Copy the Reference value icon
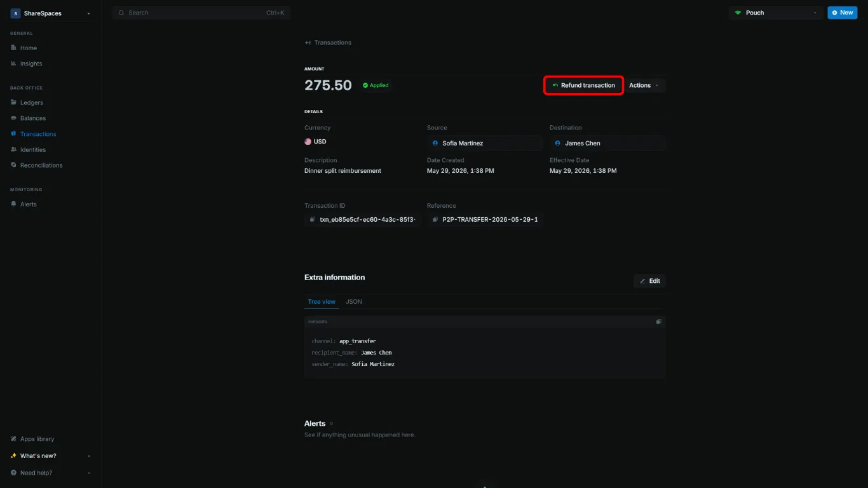Screen dimensions: 868x488 pyautogui.click(x=435, y=219)
